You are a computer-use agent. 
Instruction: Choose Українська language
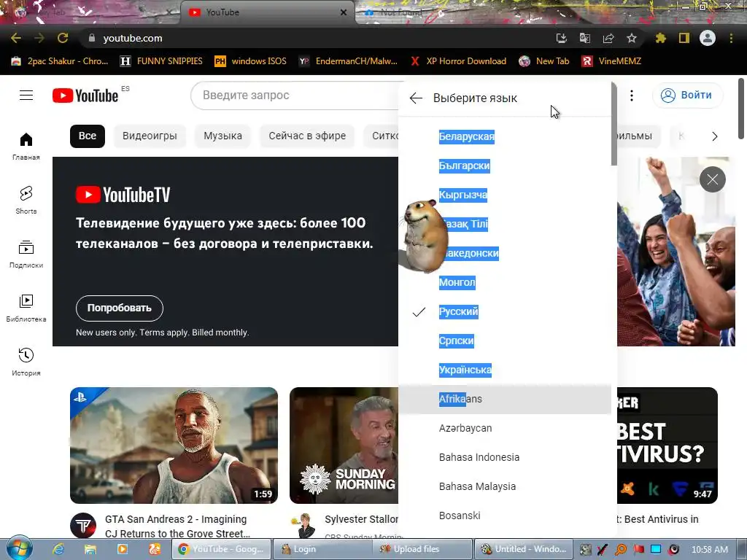[x=505, y=370]
